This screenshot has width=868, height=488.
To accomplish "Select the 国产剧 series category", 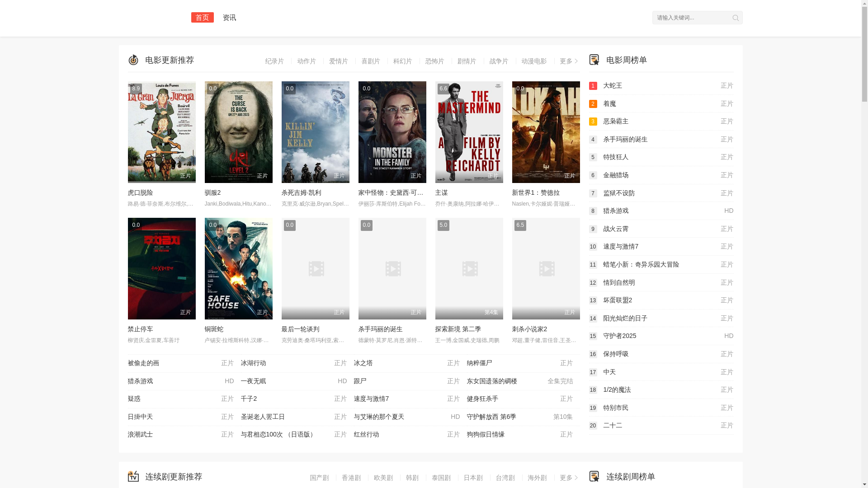I will pyautogui.click(x=319, y=478).
